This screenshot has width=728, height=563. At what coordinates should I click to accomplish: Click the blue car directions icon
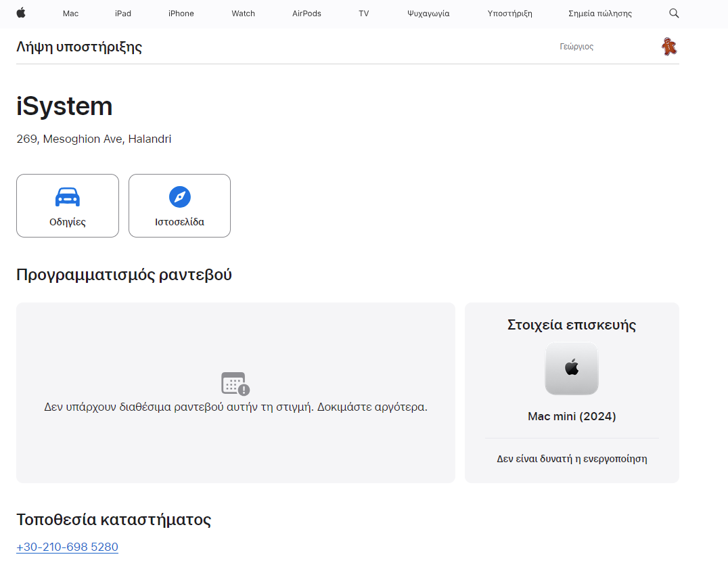(68, 197)
